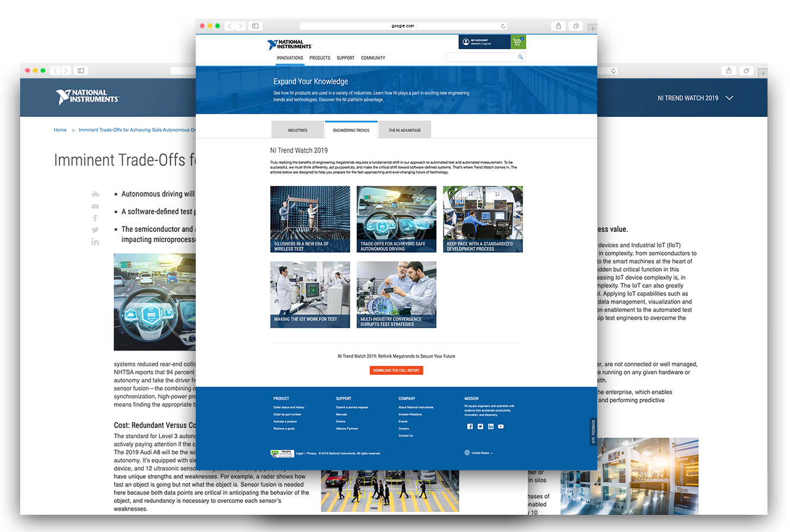Open the Manuals footer link

(x=342, y=415)
